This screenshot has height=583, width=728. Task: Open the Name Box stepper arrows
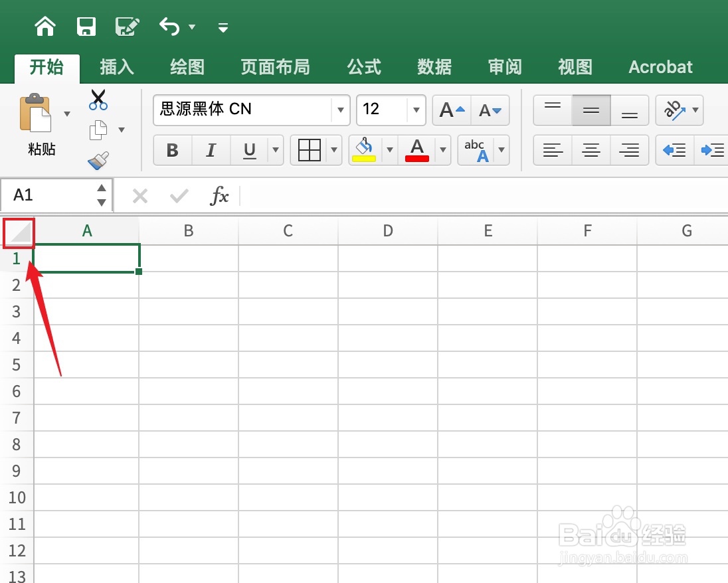(102, 195)
